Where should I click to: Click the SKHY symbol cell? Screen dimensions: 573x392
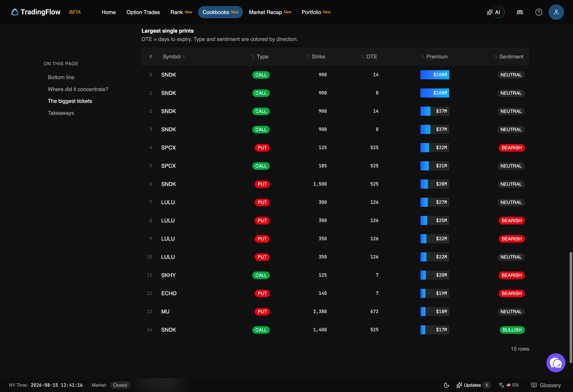[x=168, y=275]
